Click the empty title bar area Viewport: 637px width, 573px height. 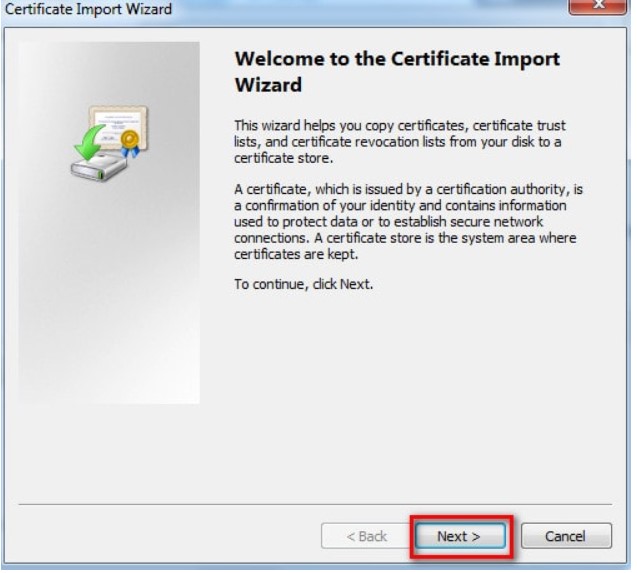[x=350, y=10]
